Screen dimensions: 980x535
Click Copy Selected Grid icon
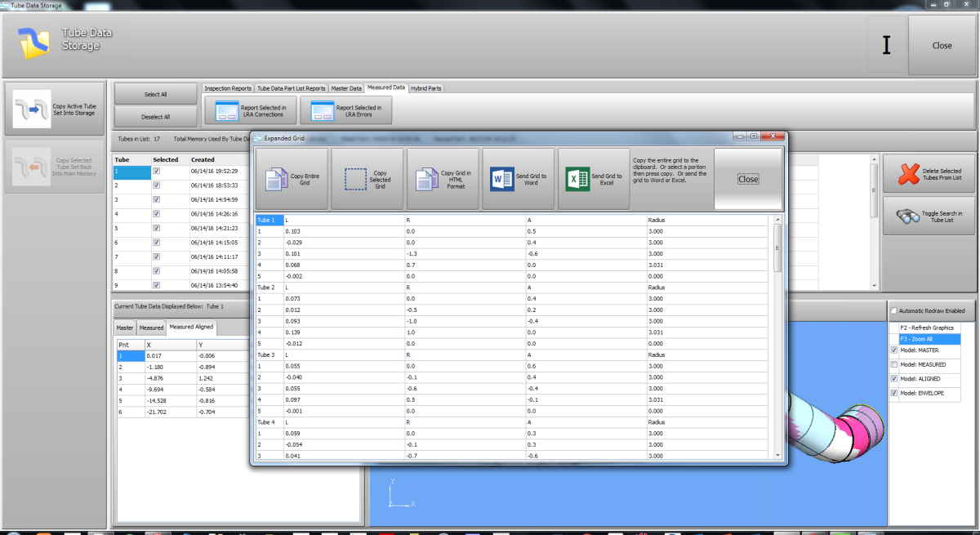pos(355,178)
